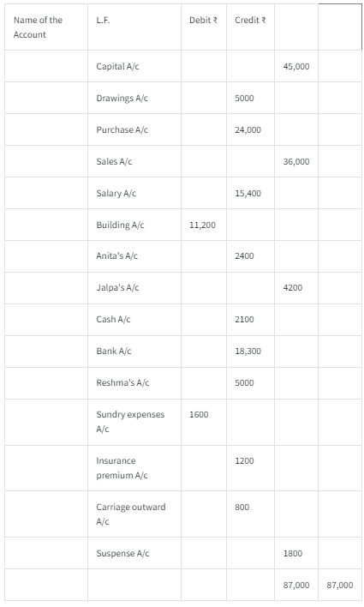The image size is (364, 607).
Task: Select the last 87,000 total cell
Action: (x=340, y=586)
